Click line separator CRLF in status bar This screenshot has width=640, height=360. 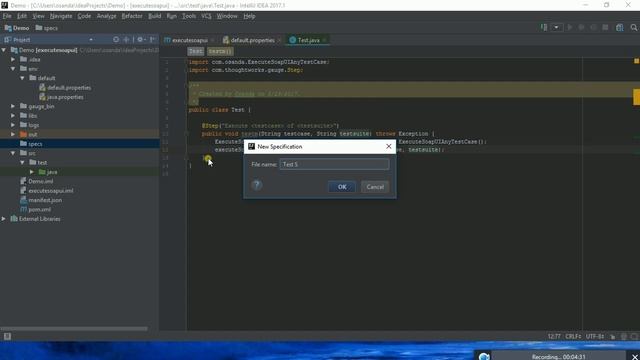573,336
